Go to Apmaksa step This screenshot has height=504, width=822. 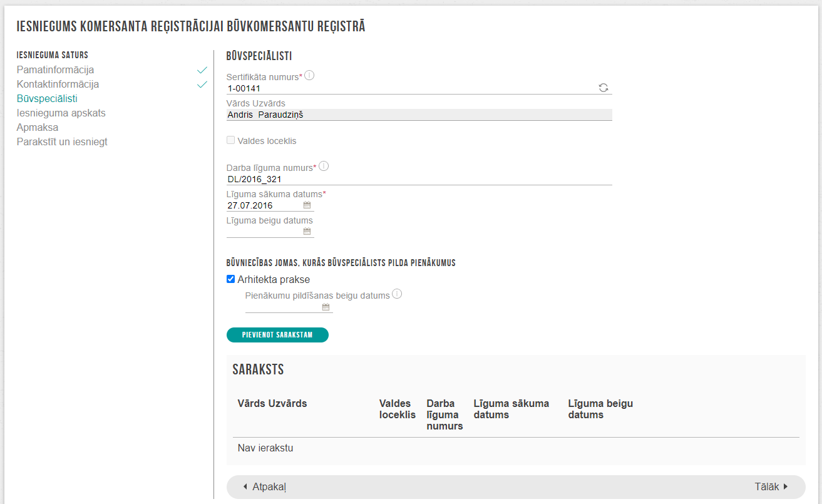pyautogui.click(x=38, y=128)
